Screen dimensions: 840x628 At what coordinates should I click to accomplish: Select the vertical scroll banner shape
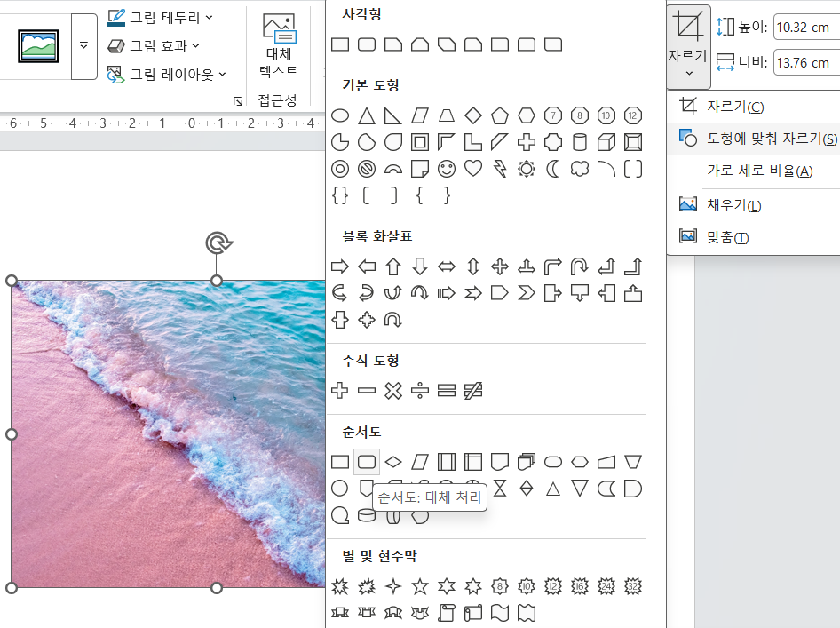click(x=447, y=613)
